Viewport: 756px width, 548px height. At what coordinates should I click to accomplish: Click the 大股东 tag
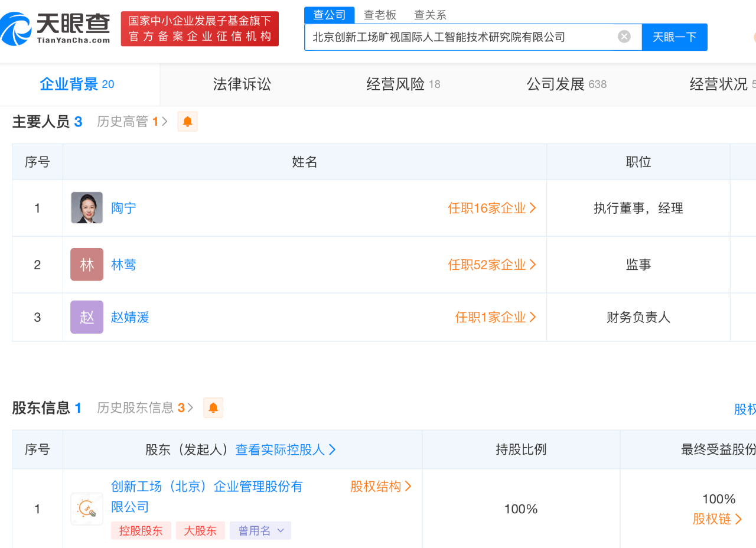[x=200, y=531]
